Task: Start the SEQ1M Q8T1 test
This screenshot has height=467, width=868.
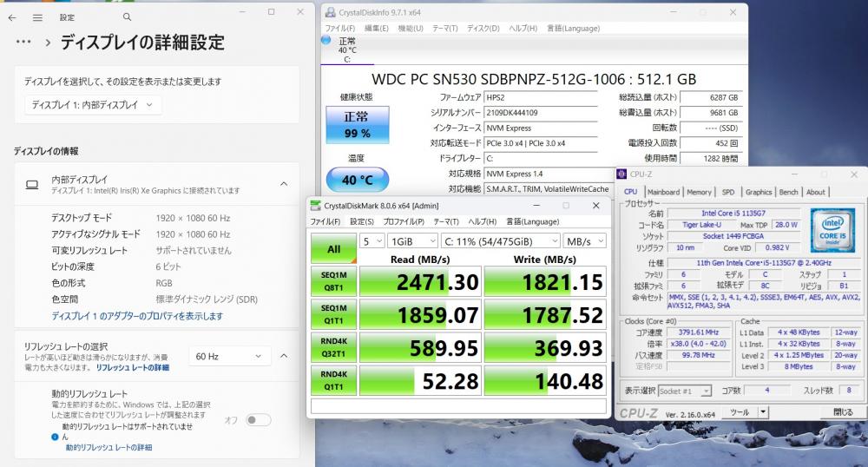Action: tap(334, 281)
